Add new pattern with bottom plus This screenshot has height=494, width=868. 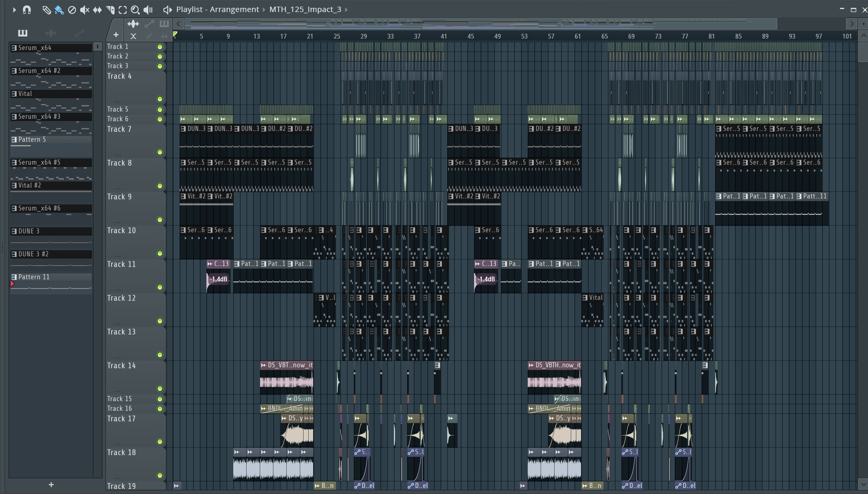[51, 484]
